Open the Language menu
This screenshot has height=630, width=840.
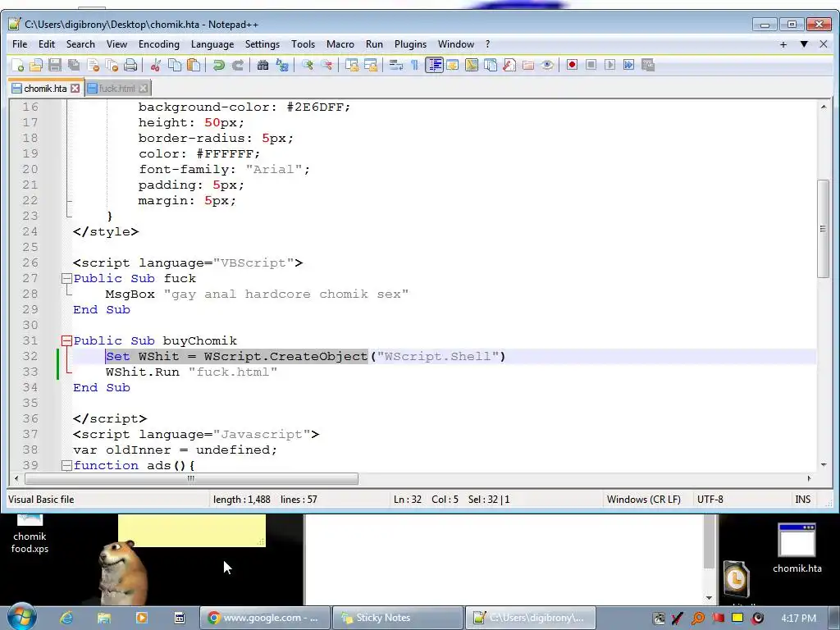click(x=212, y=44)
